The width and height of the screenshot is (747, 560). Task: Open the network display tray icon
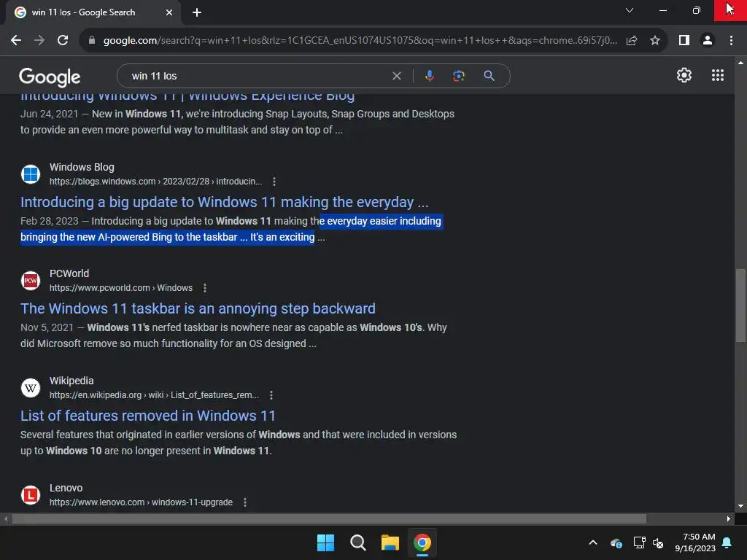[639, 542]
